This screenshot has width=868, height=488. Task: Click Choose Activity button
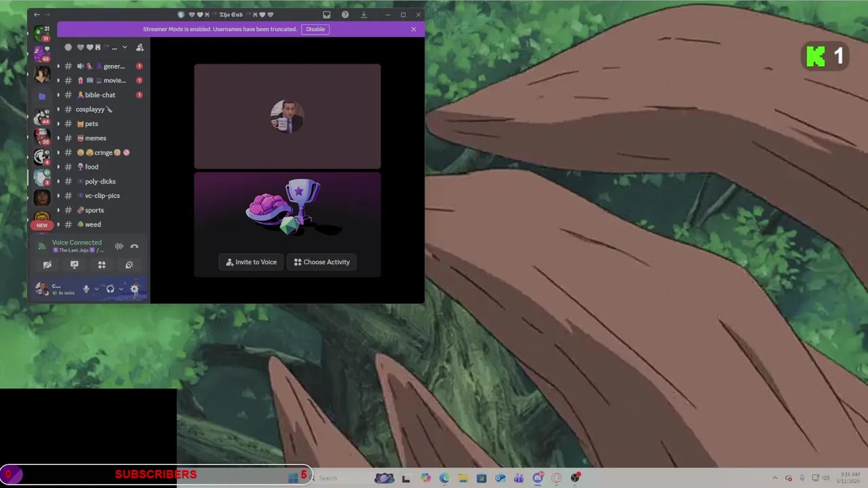coord(321,262)
